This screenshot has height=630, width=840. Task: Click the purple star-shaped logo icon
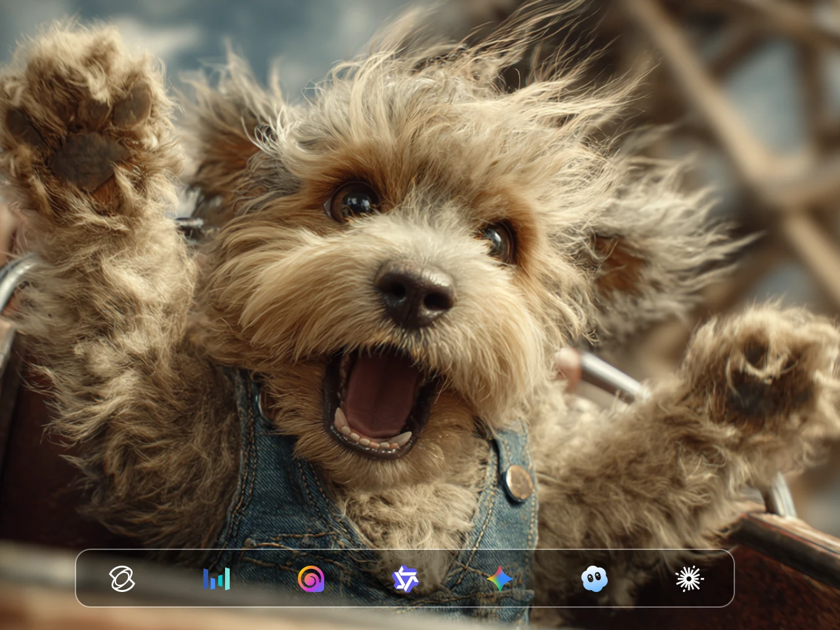pos(405,579)
